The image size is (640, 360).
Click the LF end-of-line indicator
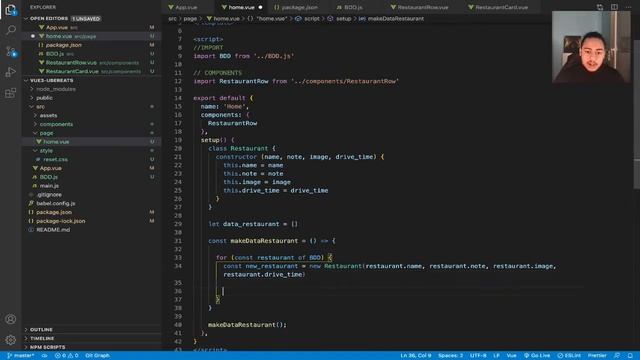coord(496,356)
